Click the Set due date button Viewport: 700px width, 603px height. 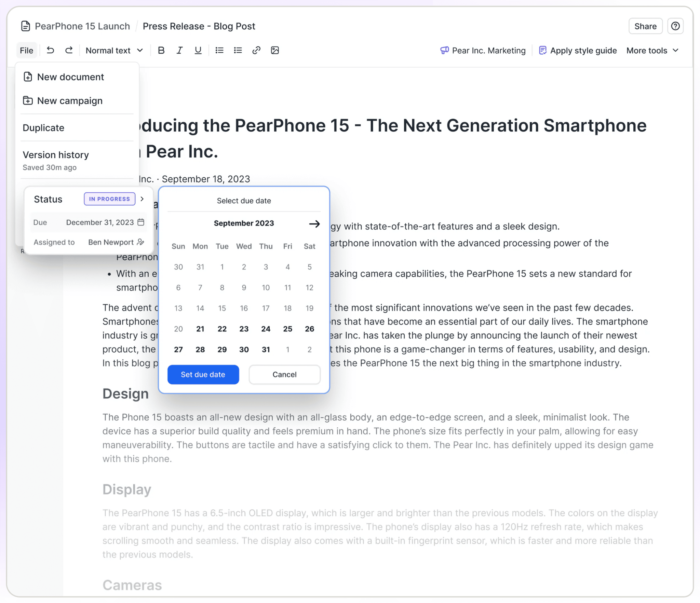202,374
